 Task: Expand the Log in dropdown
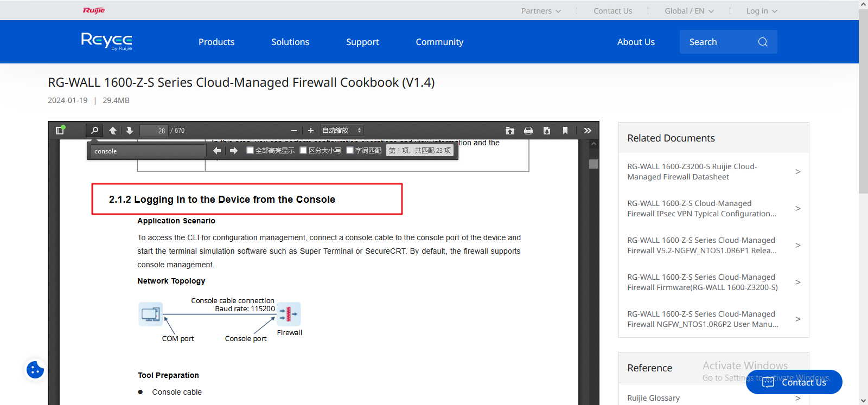click(762, 11)
